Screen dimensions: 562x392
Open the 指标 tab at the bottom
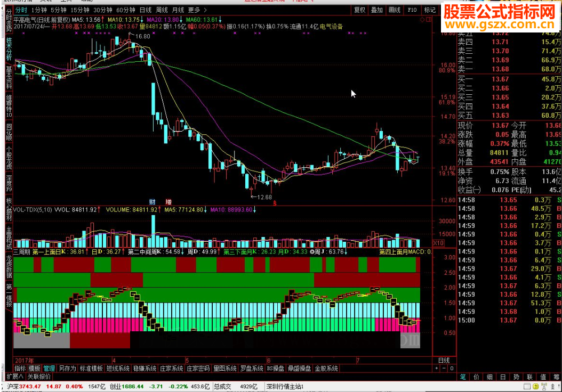click(x=20, y=368)
